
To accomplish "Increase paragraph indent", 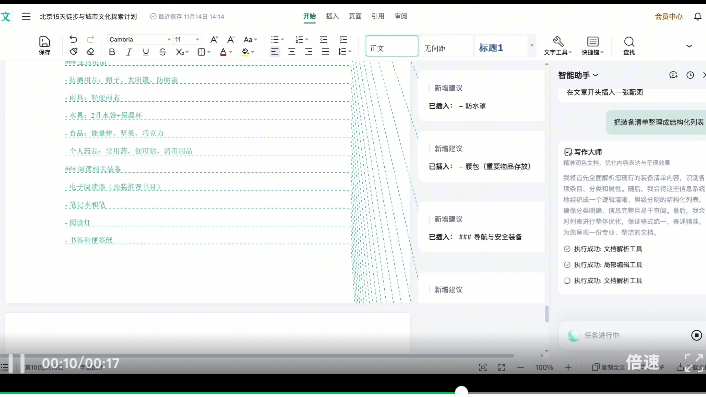I will 344,40.
